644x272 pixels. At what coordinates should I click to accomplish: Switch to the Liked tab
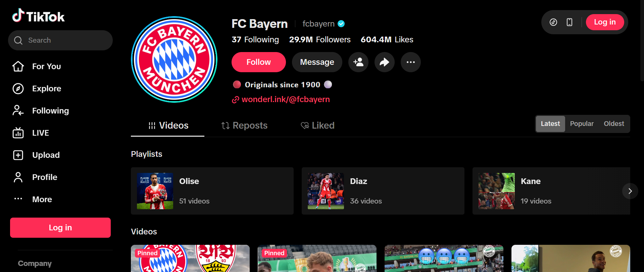317,126
